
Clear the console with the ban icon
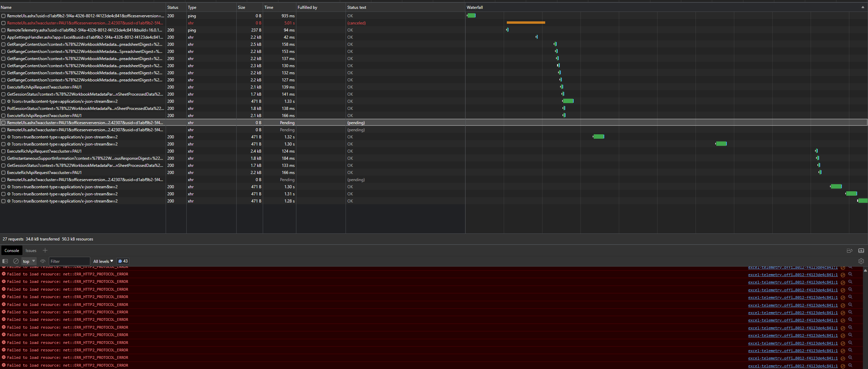(x=16, y=261)
